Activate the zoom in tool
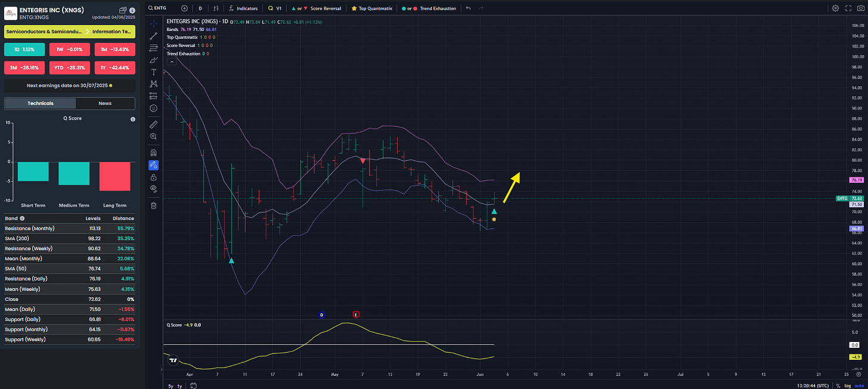868x389 pixels. point(154,136)
